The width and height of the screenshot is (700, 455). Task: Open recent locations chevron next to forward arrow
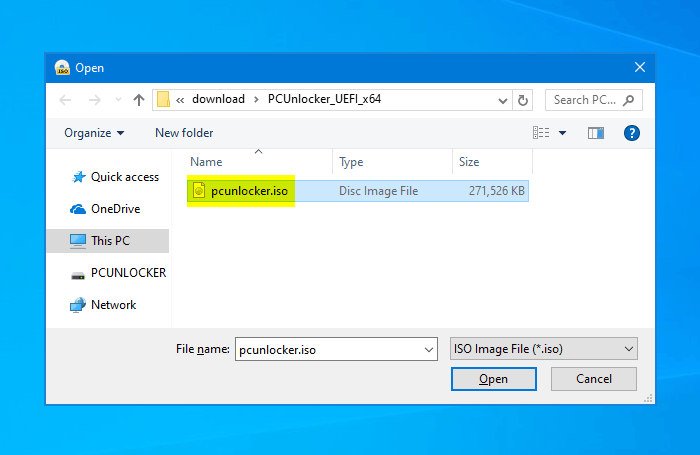coord(118,100)
